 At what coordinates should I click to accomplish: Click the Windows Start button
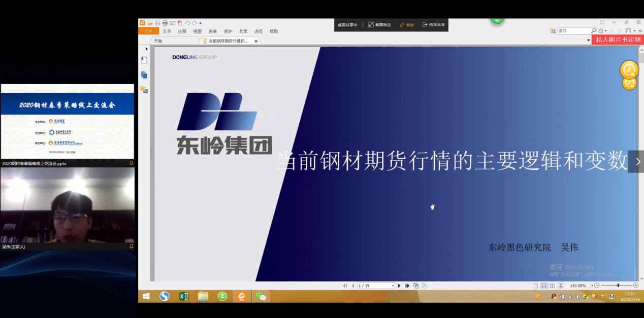click(x=146, y=296)
